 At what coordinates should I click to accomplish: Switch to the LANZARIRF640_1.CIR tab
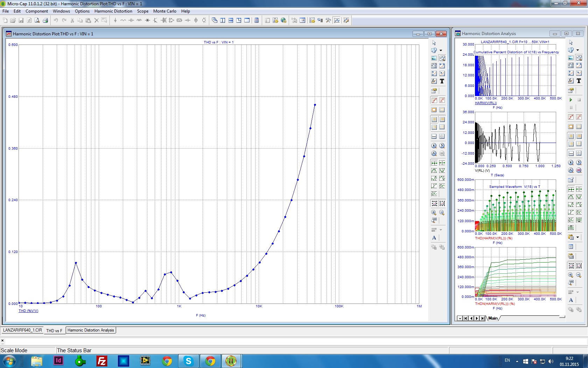tap(22, 330)
